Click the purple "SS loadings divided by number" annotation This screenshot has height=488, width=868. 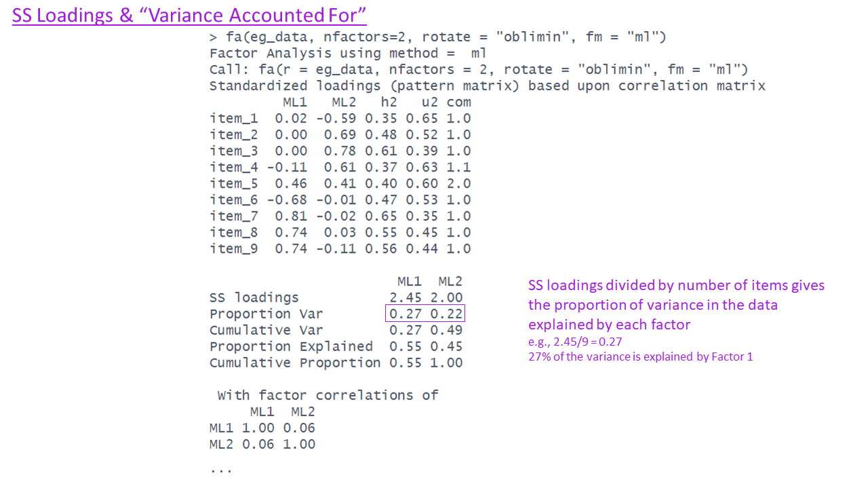676,286
